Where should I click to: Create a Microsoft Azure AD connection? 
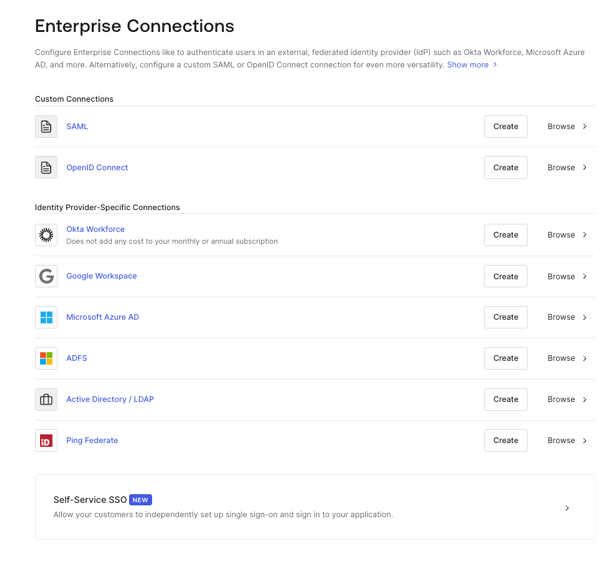[x=505, y=317]
